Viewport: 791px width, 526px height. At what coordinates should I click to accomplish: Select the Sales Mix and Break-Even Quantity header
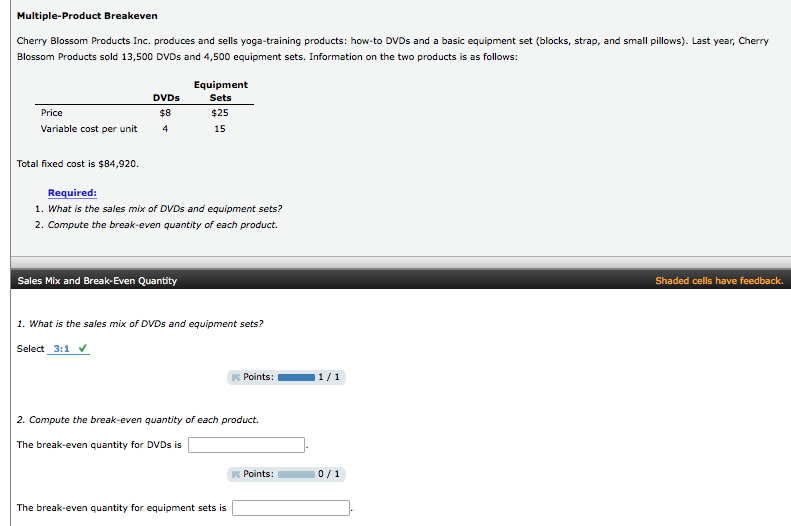tap(97, 281)
